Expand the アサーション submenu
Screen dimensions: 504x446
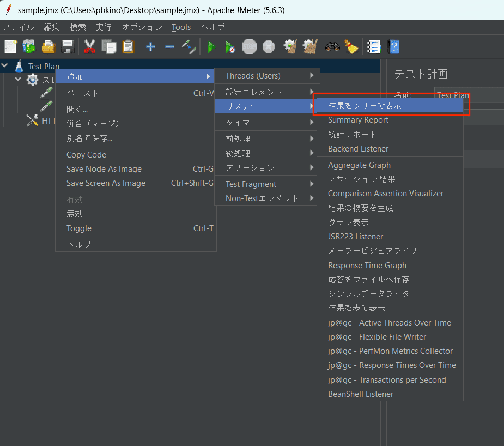coord(267,167)
